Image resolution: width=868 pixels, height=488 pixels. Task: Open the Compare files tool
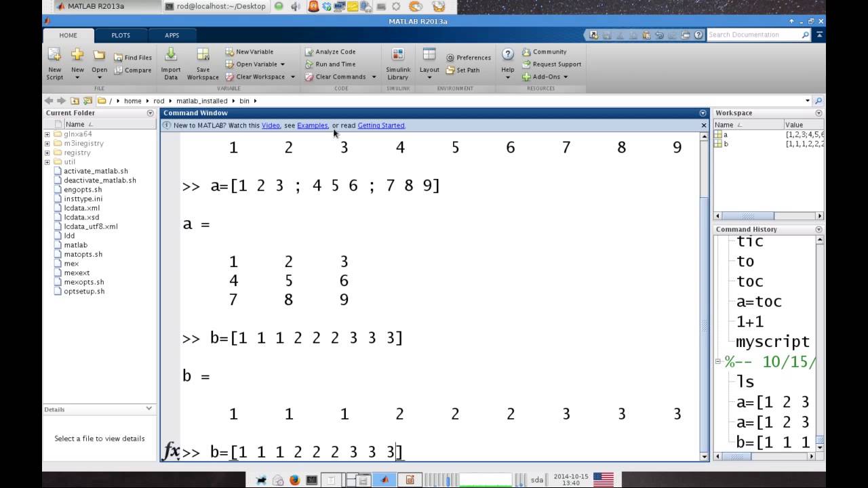(133, 70)
